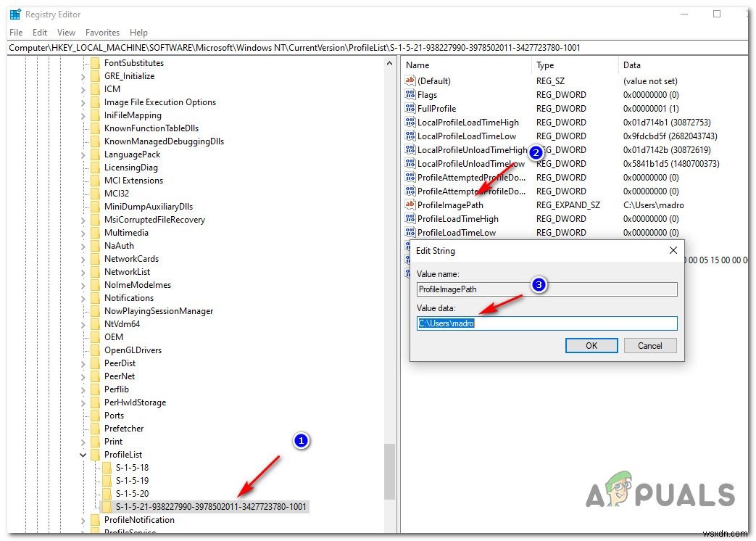756x541 pixels.
Task: Click the ProfileImagePath string icon
Action: click(410, 205)
